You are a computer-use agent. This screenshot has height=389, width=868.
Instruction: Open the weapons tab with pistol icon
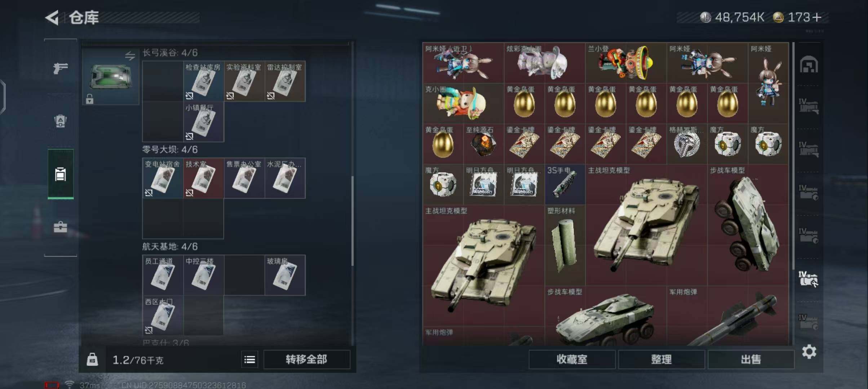[x=60, y=68]
